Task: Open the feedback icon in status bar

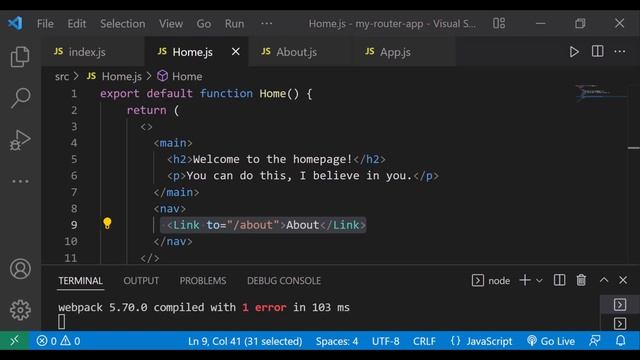Action: (x=595, y=341)
